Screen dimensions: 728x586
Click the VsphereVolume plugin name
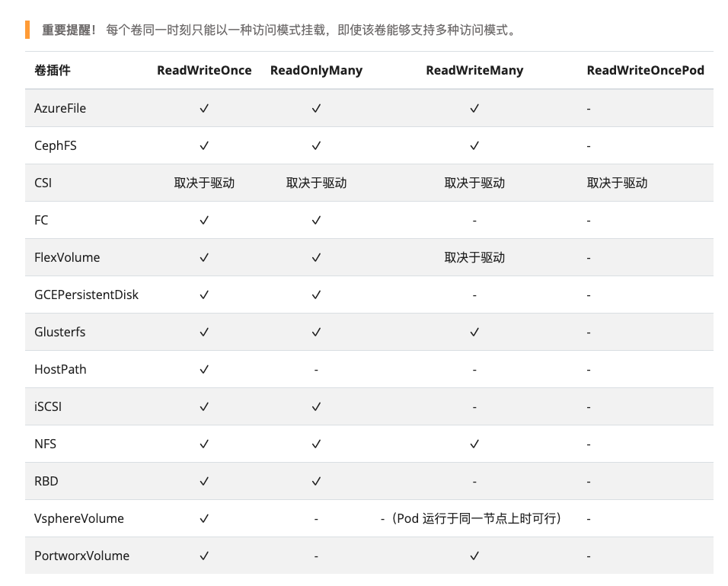pos(79,519)
